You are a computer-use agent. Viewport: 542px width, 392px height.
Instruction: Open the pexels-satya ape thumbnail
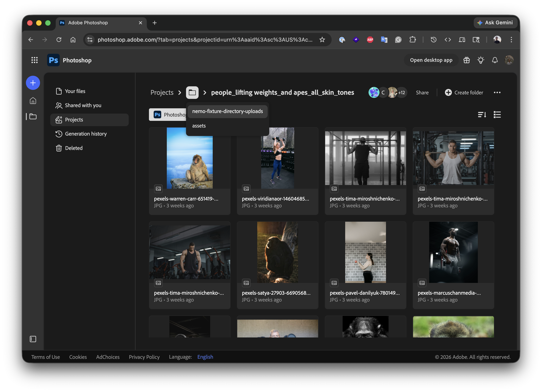(277, 252)
